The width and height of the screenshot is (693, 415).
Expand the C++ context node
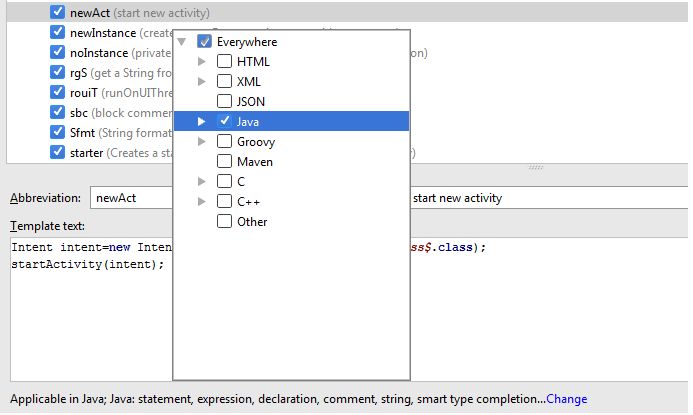point(201,202)
